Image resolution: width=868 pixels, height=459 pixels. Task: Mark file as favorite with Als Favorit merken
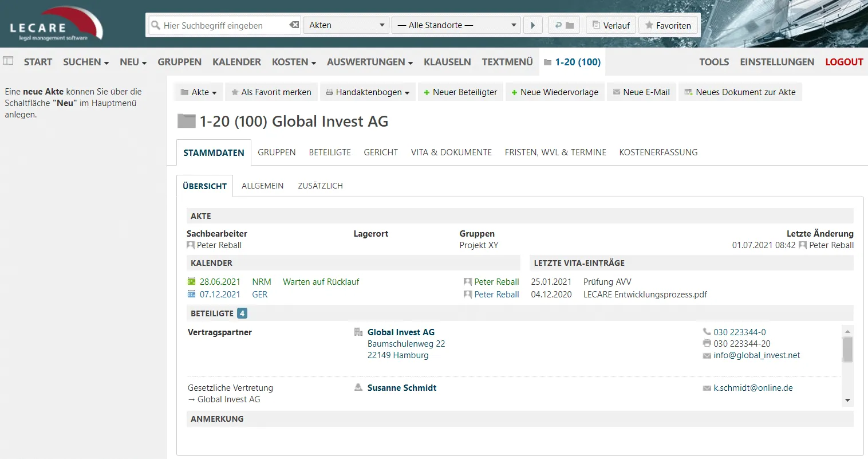point(271,92)
